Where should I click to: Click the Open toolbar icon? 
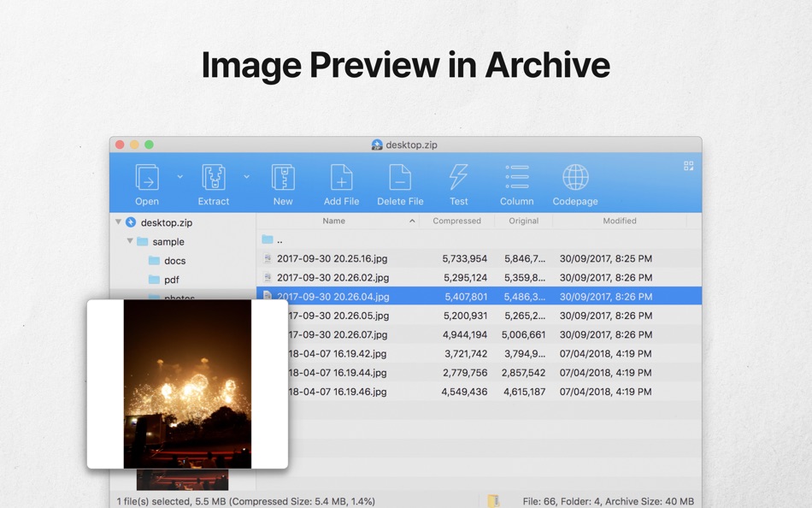click(146, 177)
